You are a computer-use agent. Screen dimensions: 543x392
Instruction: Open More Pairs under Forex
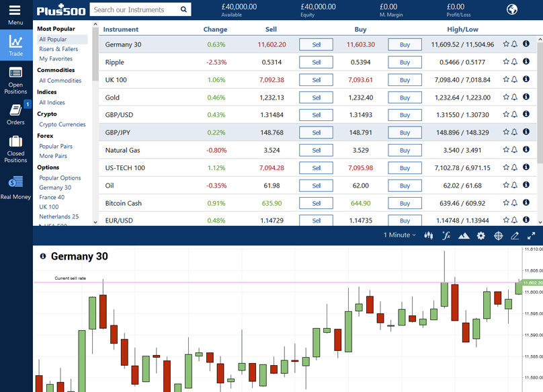tap(53, 156)
